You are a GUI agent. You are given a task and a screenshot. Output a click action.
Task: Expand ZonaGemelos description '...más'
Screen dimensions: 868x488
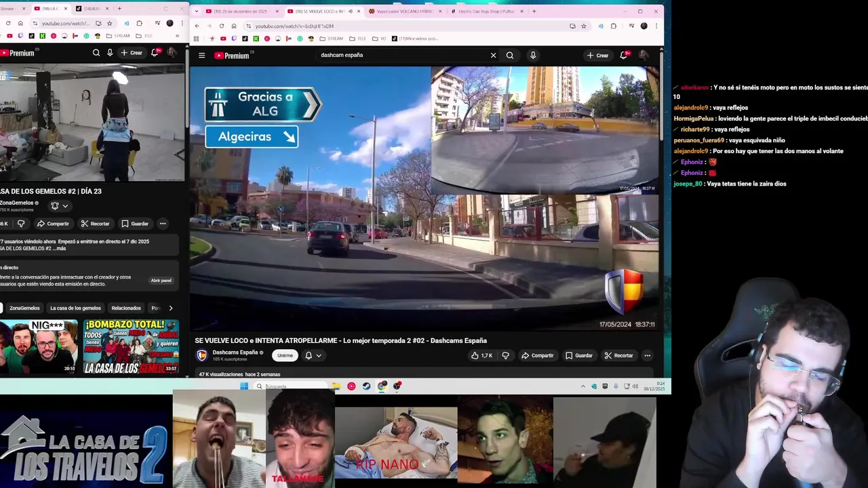(x=60, y=249)
